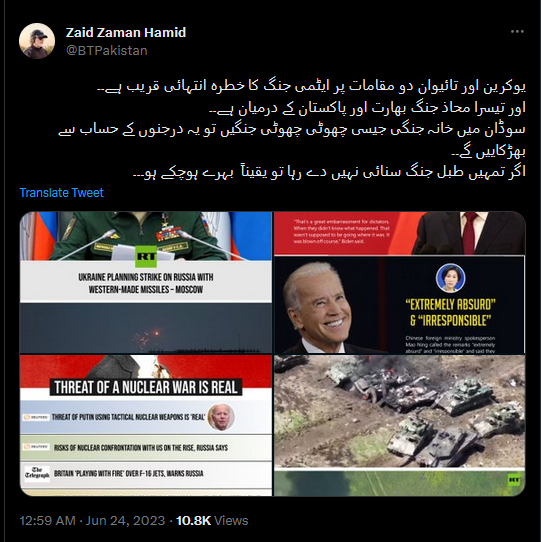This screenshot has width=541, height=542.
Task: Click the RT watermark on tank image
Action: 514,480
